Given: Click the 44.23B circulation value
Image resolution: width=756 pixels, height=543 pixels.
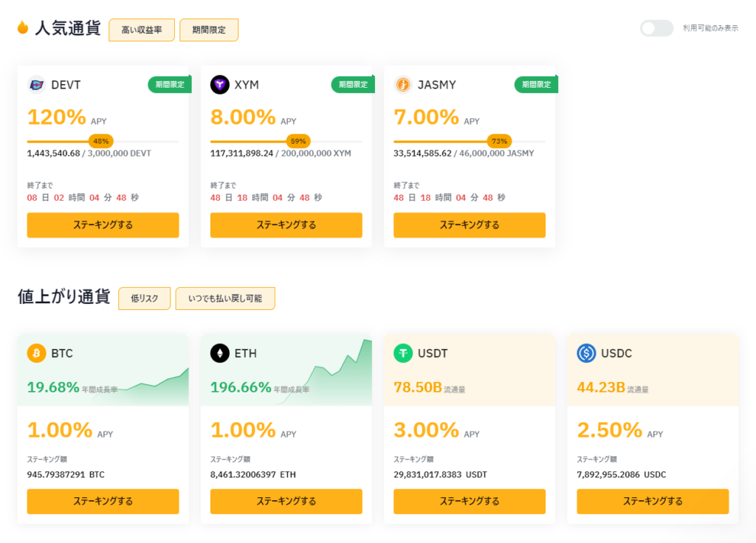Looking at the screenshot, I should (x=601, y=387).
